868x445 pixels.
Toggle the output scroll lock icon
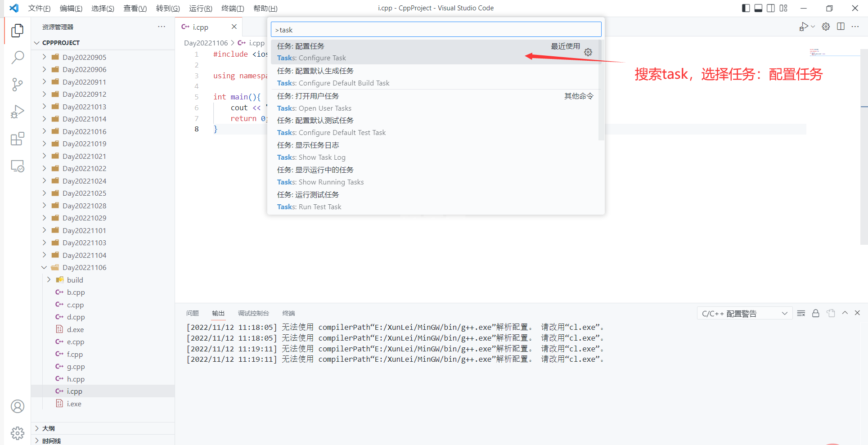pyautogui.click(x=815, y=313)
